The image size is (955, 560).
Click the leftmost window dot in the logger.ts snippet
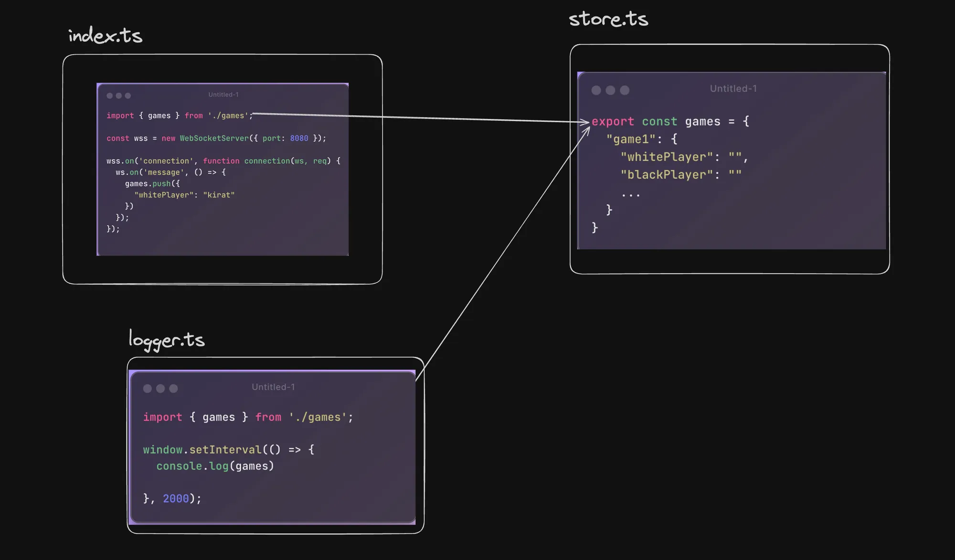tap(148, 389)
